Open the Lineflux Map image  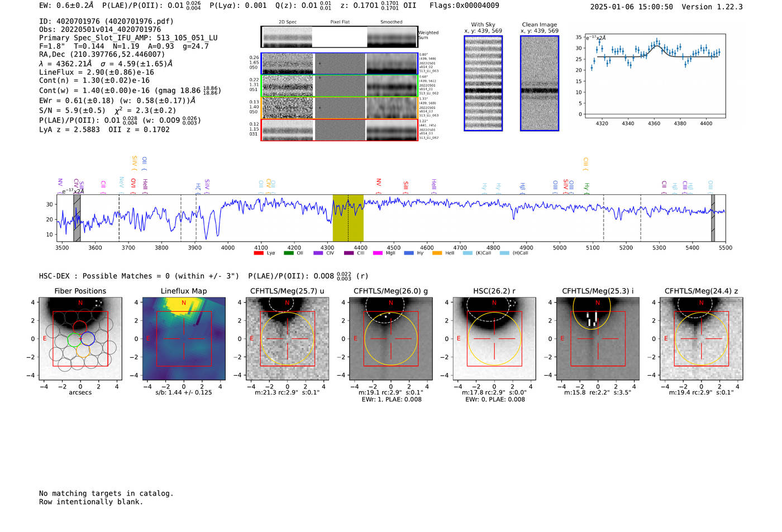click(184, 339)
